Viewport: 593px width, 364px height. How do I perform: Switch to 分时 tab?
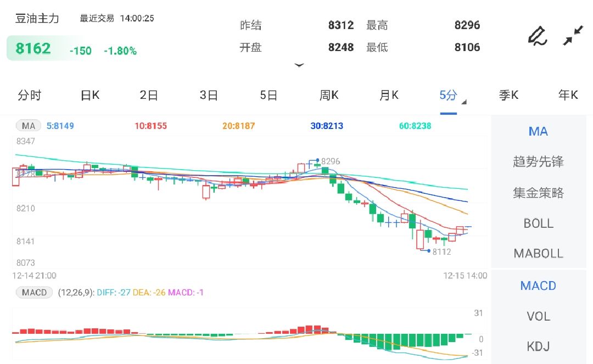[30, 95]
